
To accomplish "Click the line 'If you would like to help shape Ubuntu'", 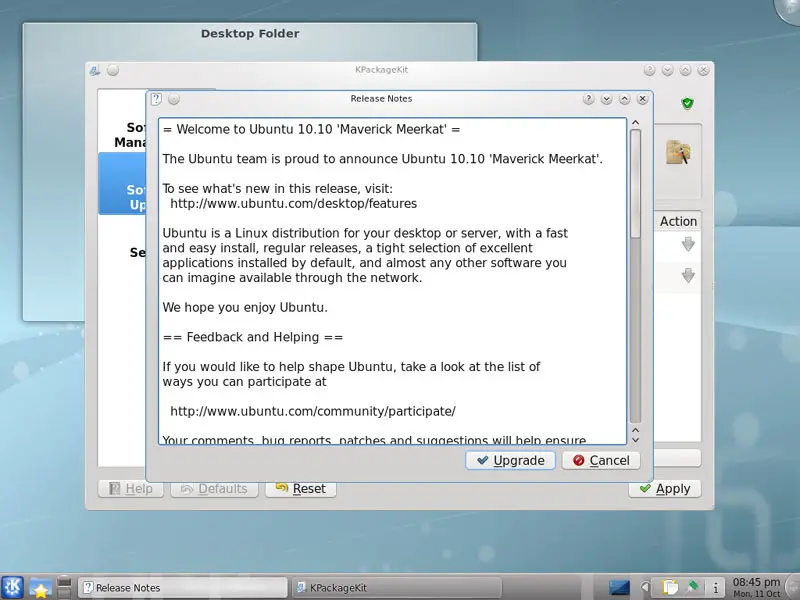I will click(351, 367).
